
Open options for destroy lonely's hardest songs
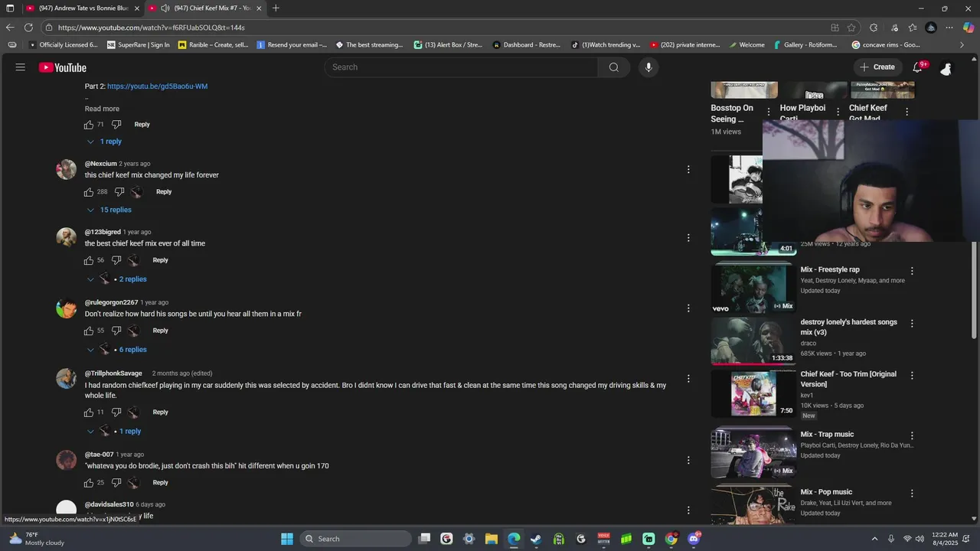pyautogui.click(x=912, y=324)
